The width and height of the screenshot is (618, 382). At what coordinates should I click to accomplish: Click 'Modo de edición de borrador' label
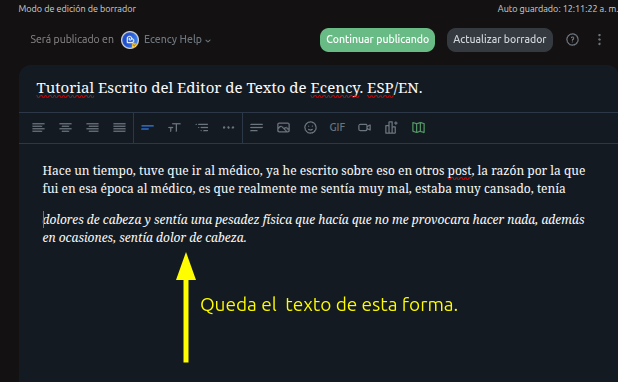(77, 9)
